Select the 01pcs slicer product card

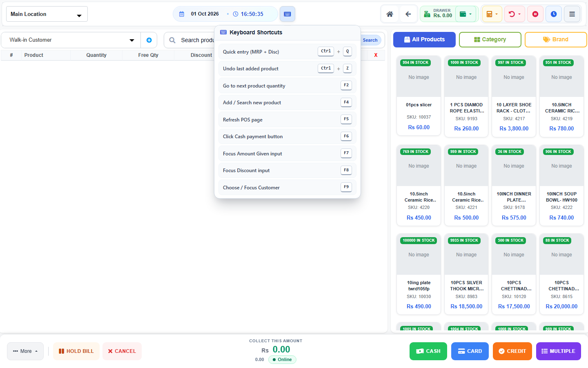click(x=419, y=96)
